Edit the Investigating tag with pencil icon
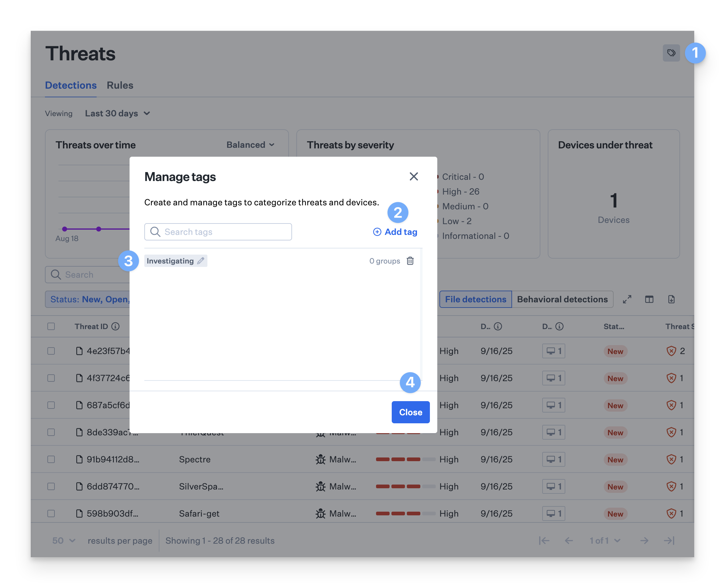The image size is (725, 588). [x=201, y=261]
